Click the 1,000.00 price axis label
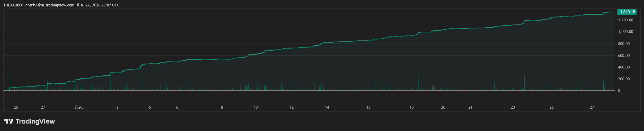 click(x=625, y=32)
